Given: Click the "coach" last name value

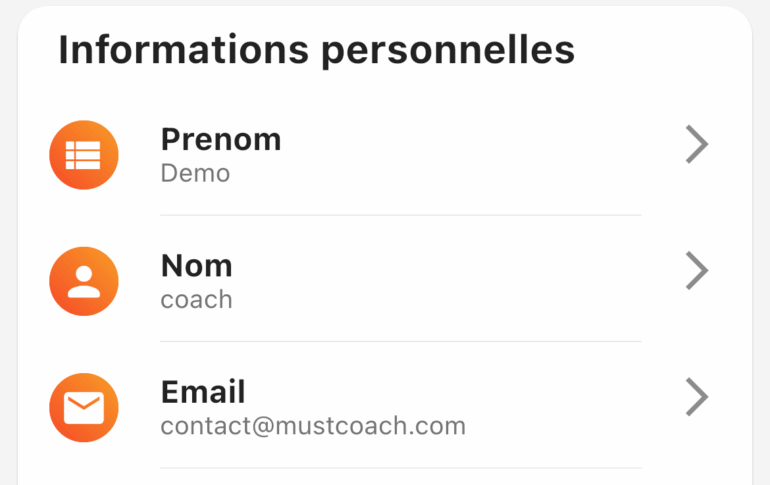Looking at the screenshot, I should point(196,299).
